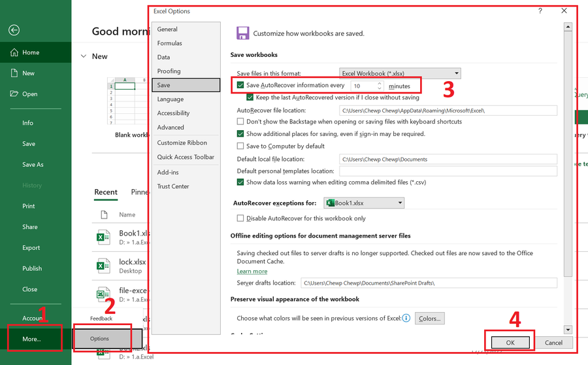Click the Default personal templates location field
Screen dimensions: 588x365
[x=448, y=171]
